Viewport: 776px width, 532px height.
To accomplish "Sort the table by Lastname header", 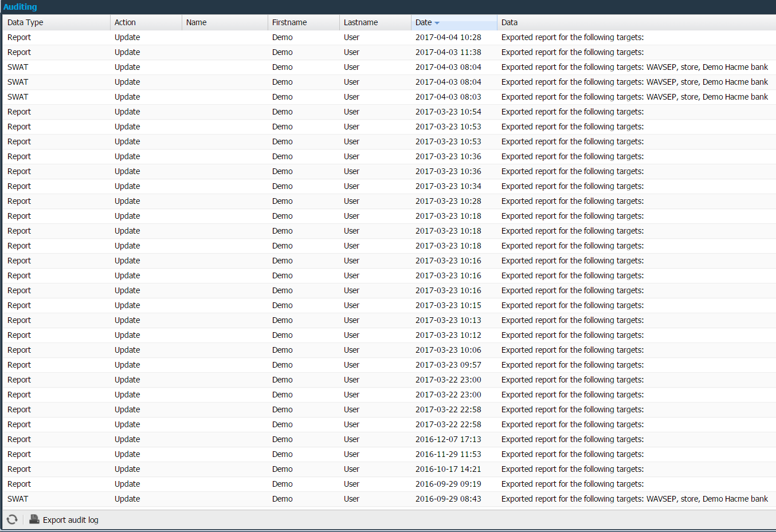I will point(360,22).
